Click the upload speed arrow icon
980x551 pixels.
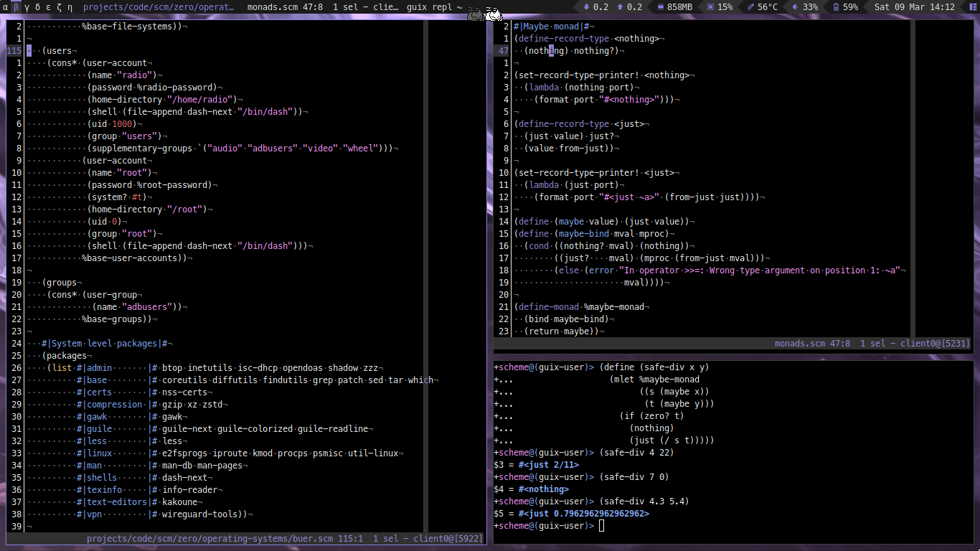point(620,7)
